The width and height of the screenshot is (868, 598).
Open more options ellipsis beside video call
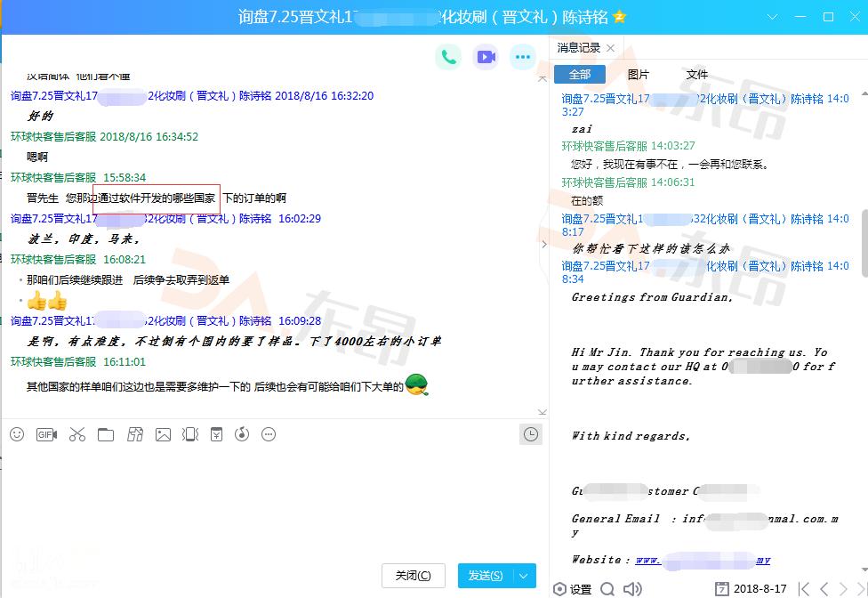(522, 57)
